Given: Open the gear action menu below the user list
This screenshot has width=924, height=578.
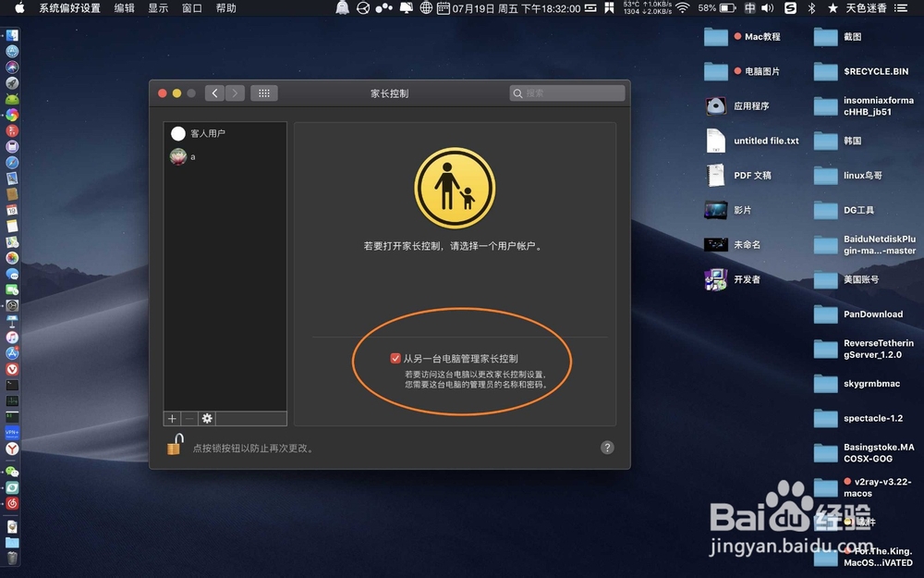Looking at the screenshot, I should click(x=207, y=418).
